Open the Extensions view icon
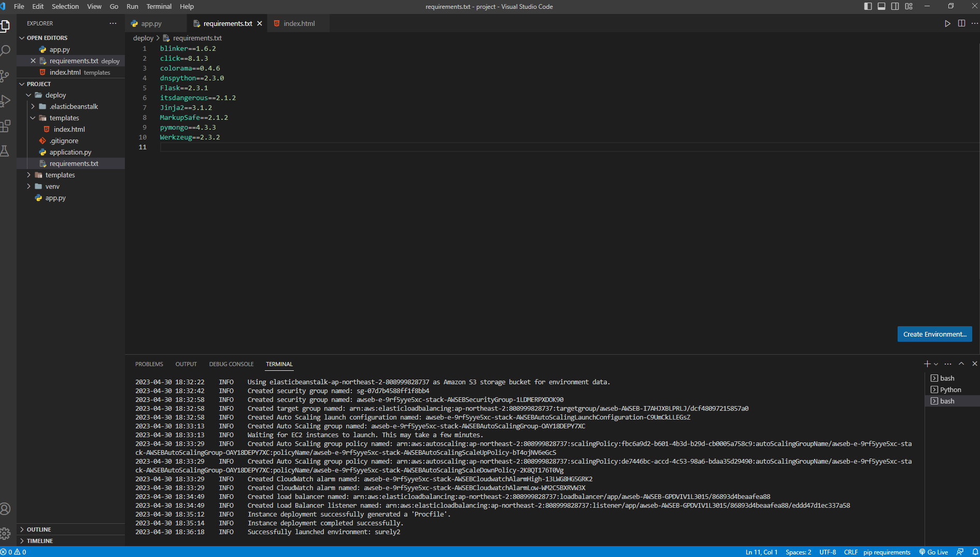The height and width of the screenshot is (557, 980). (x=5, y=126)
